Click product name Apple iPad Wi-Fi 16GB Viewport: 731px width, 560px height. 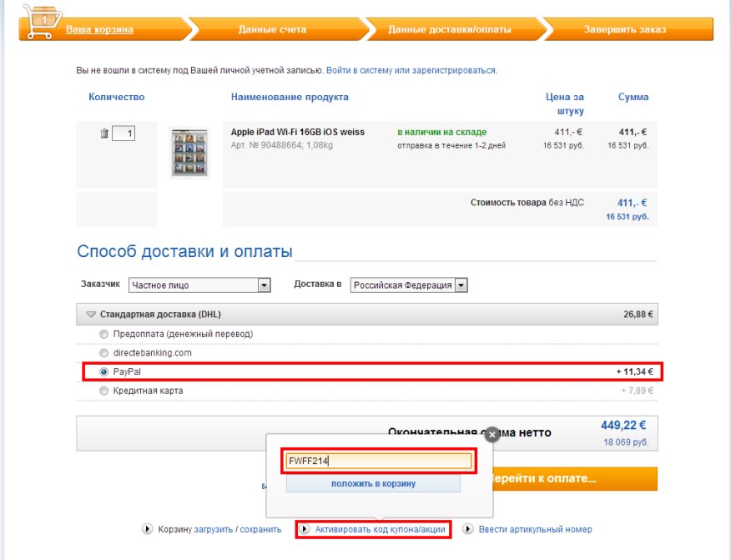(x=297, y=132)
